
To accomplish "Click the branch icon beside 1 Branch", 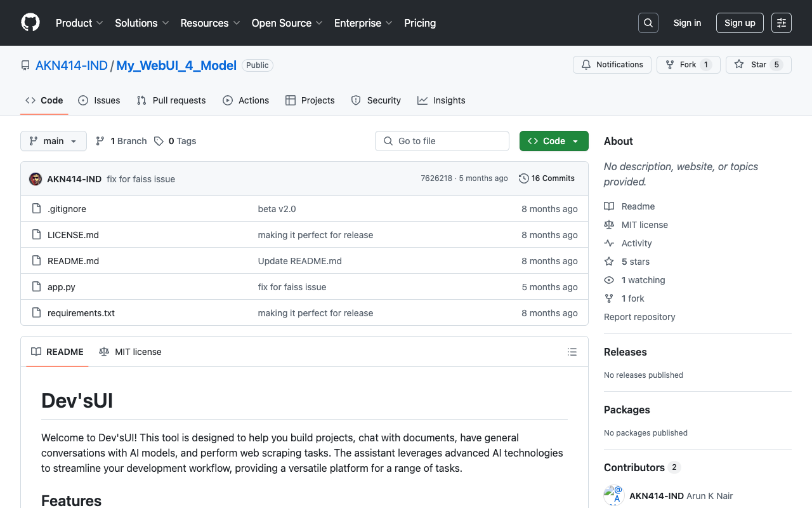I will pos(100,141).
